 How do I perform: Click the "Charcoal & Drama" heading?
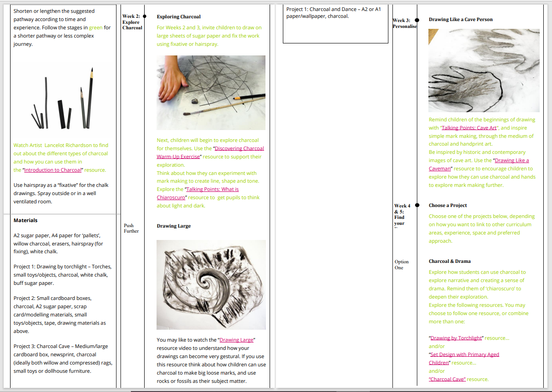pos(449,261)
